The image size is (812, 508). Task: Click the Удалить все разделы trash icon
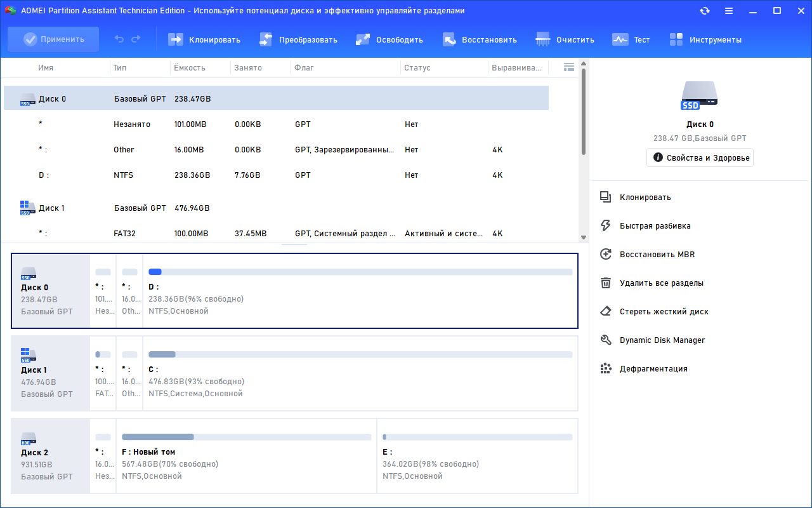coord(605,283)
